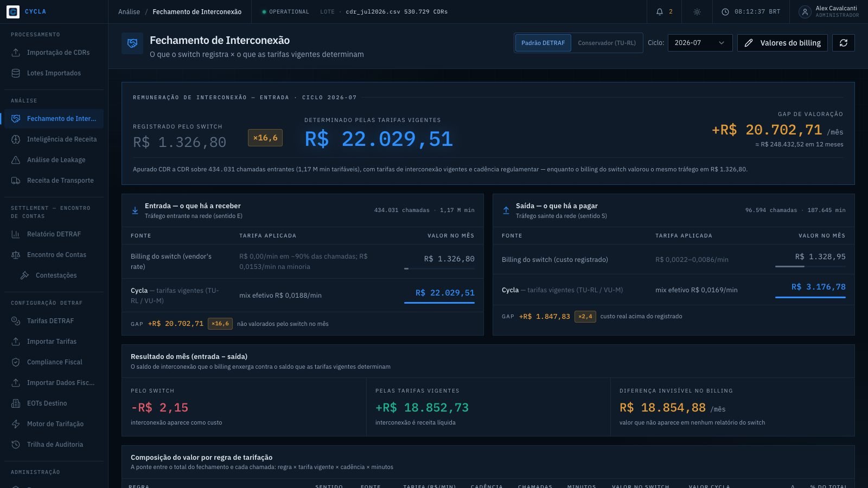Toggle the theme sun icon
The height and width of the screenshot is (488, 868).
tap(697, 12)
